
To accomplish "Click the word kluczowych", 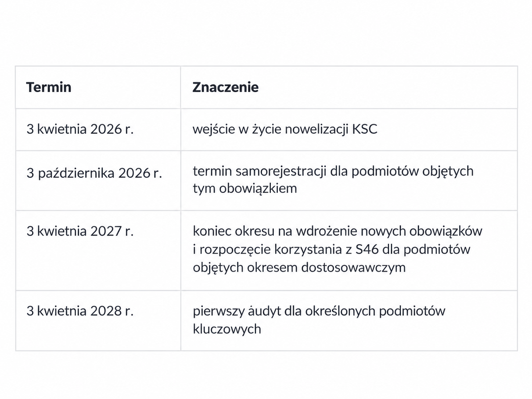I will tap(227, 329).
